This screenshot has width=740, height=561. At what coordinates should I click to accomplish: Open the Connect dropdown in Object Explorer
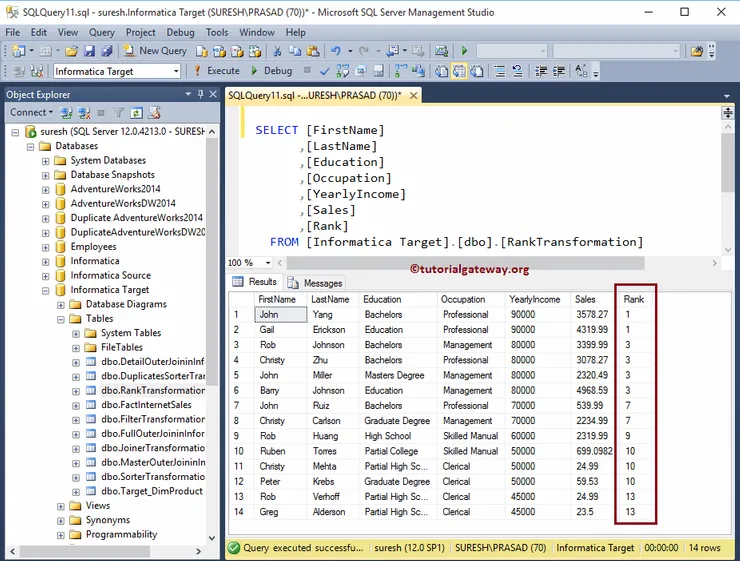tap(32, 112)
